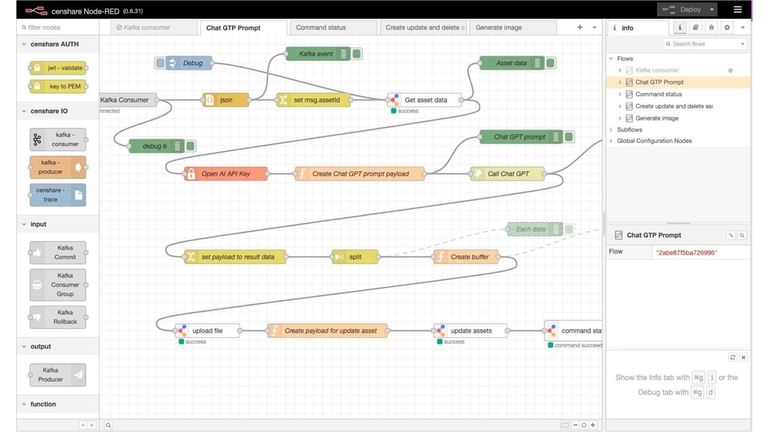Viewport: 768px width, 432px height.
Task: Open the debug messages bug icon
Action: 711,27
